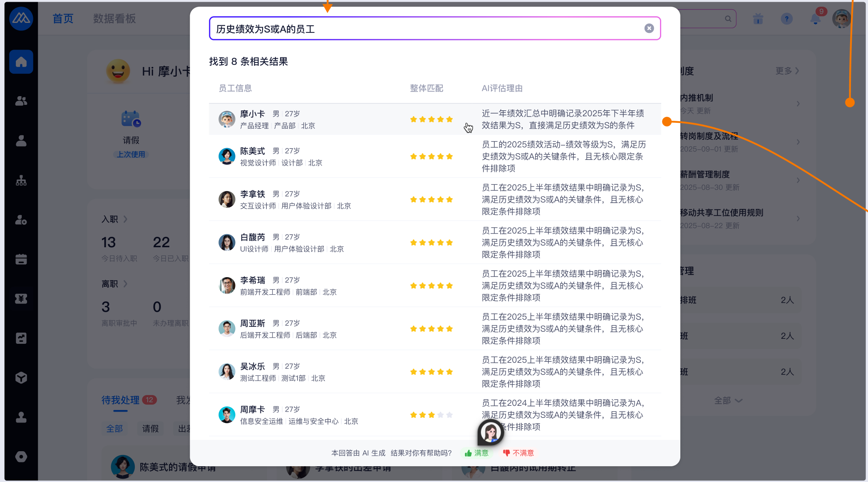Click the home icon in sidebar
This screenshot has width=868, height=482.
coord(21,62)
